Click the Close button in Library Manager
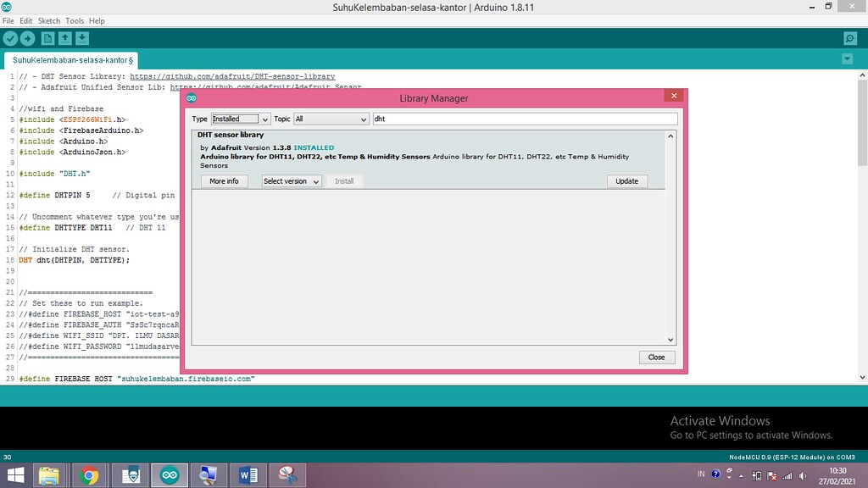 coord(657,358)
